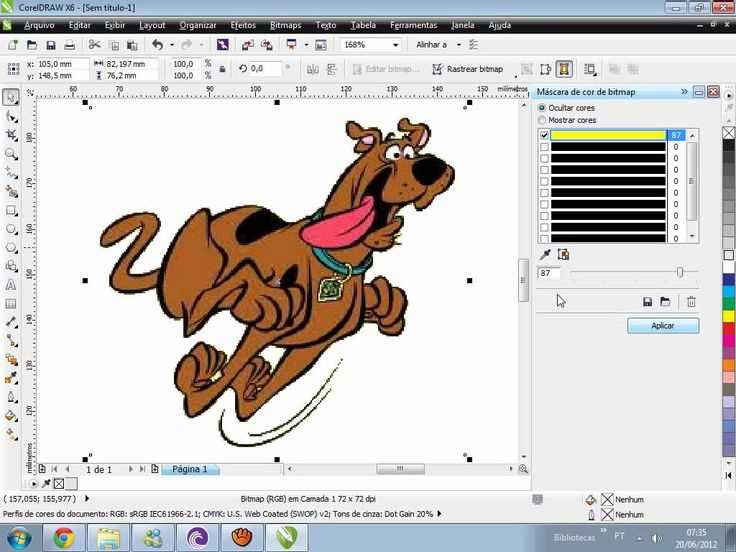Select the Mostrar cores radio button

(x=542, y=120)
